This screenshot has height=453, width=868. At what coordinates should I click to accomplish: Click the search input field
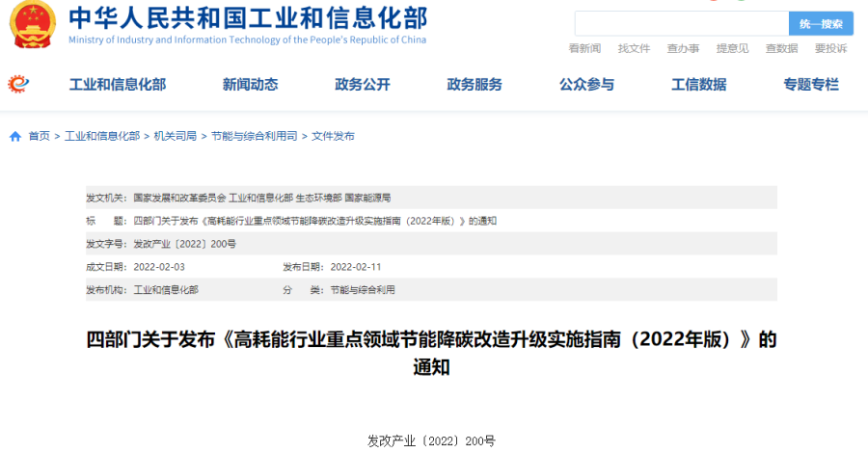pos(682,24)
